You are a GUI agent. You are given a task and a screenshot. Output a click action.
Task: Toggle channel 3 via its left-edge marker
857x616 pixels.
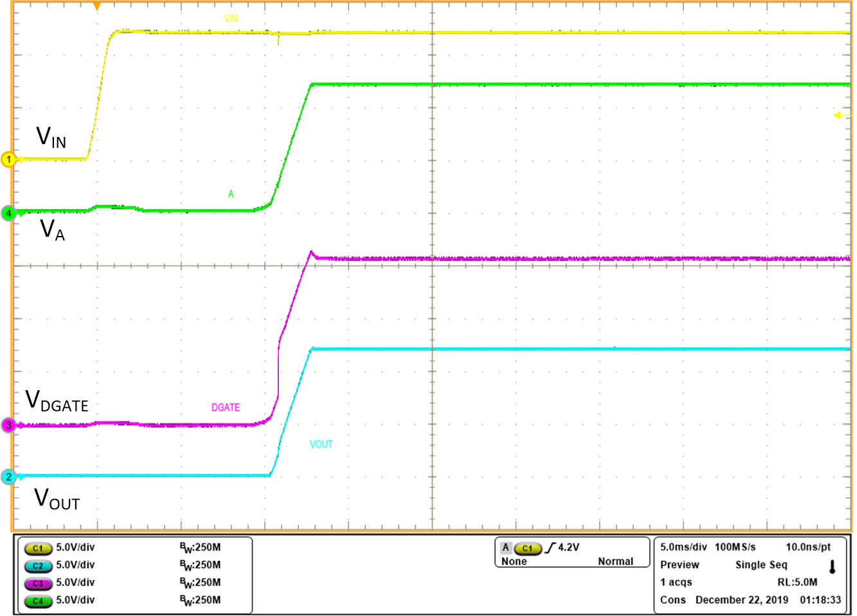[8, 425]
